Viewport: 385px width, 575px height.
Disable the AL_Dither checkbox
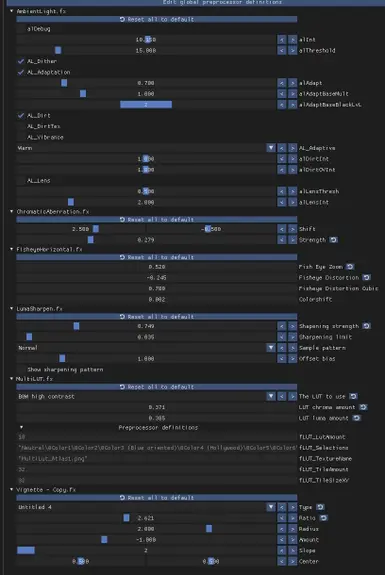point(21,61)
